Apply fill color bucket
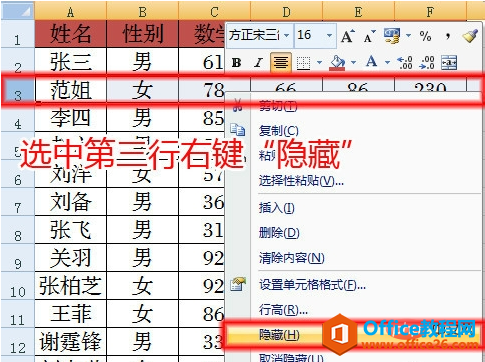Viewport: 485px width, 362px height. click(x=337, y=63)
